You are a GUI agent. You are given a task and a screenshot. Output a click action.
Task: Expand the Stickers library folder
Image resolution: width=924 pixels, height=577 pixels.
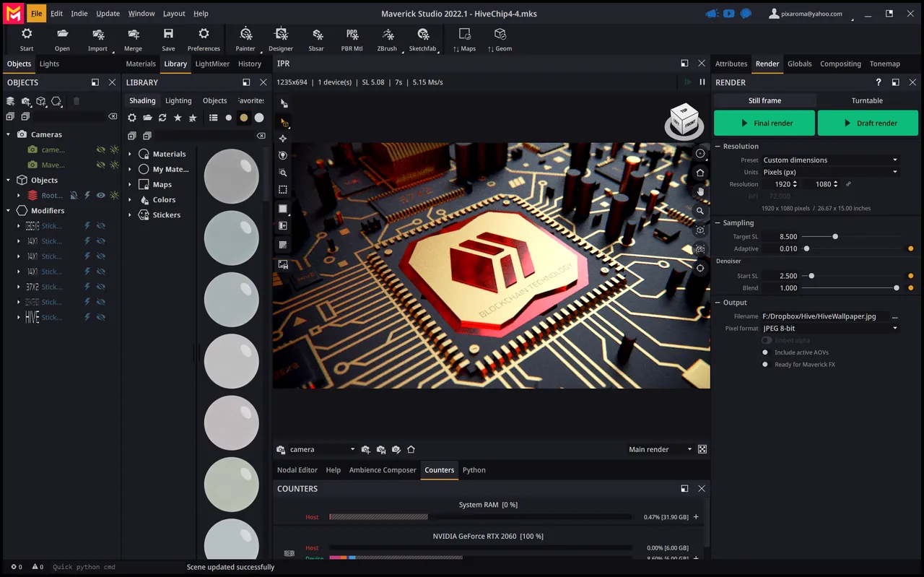(x=130, y=215)
